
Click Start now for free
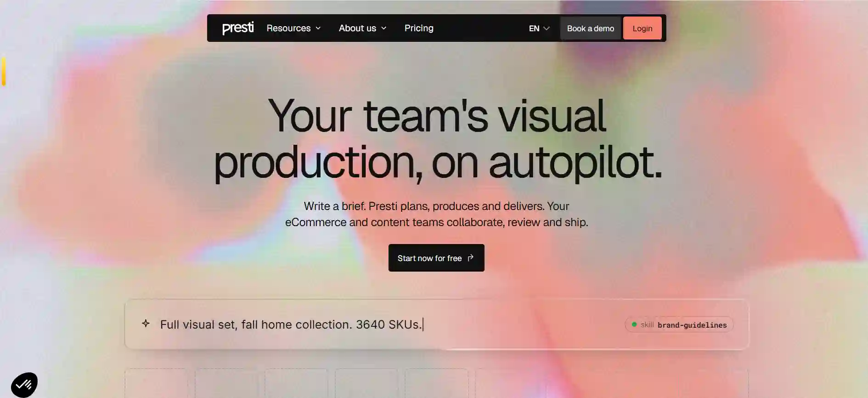pyautogui.click(x=436, y=258)
